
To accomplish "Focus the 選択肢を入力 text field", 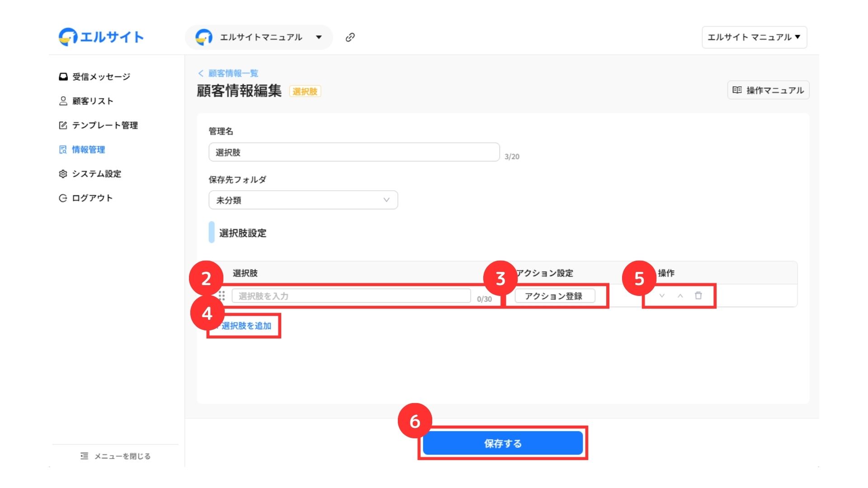I will (x=351, y=296).
